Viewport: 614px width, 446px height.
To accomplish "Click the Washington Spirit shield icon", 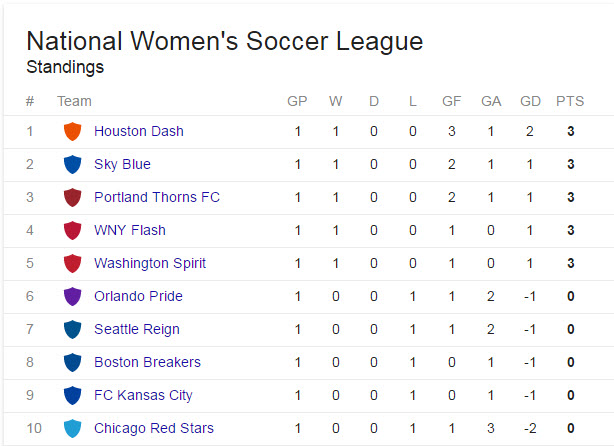I will [72, 263].
